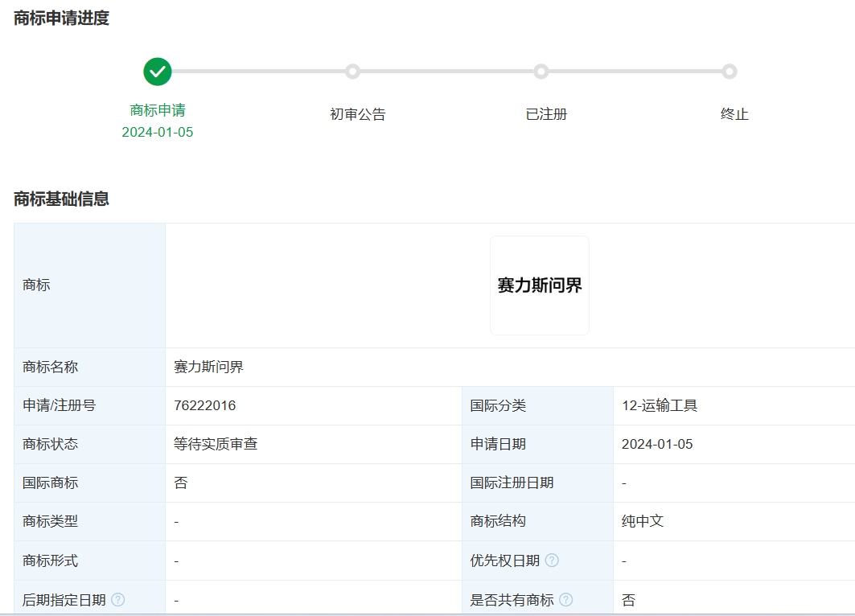Click the 商标名称 label cell
The image size is (855, 616).
89,367
